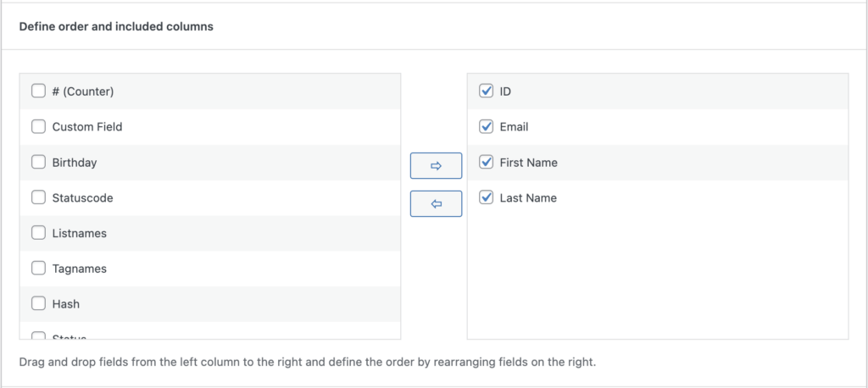Uncheck the Email checkbox

pos(486,127)
